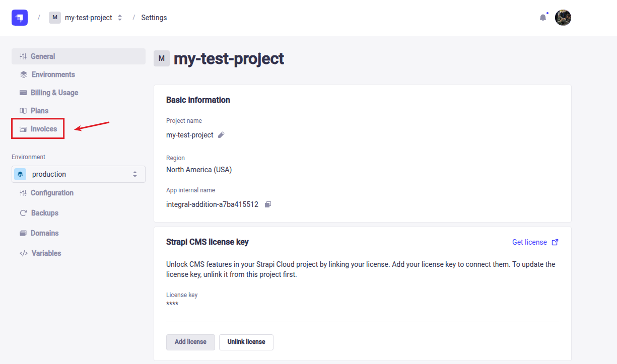Click the Billing & Usage card icon
The width and height of the screenshot is (617, 364).
tap(23, 93)
